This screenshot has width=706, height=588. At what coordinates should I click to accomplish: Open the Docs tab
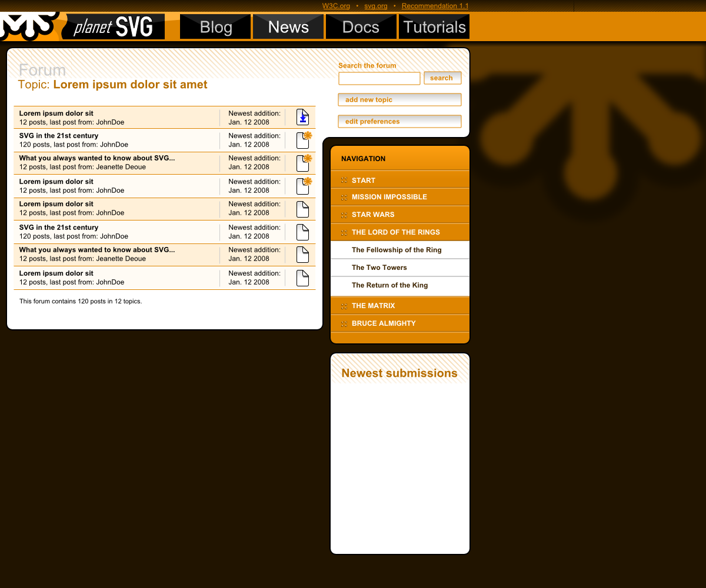coord(361,27)
